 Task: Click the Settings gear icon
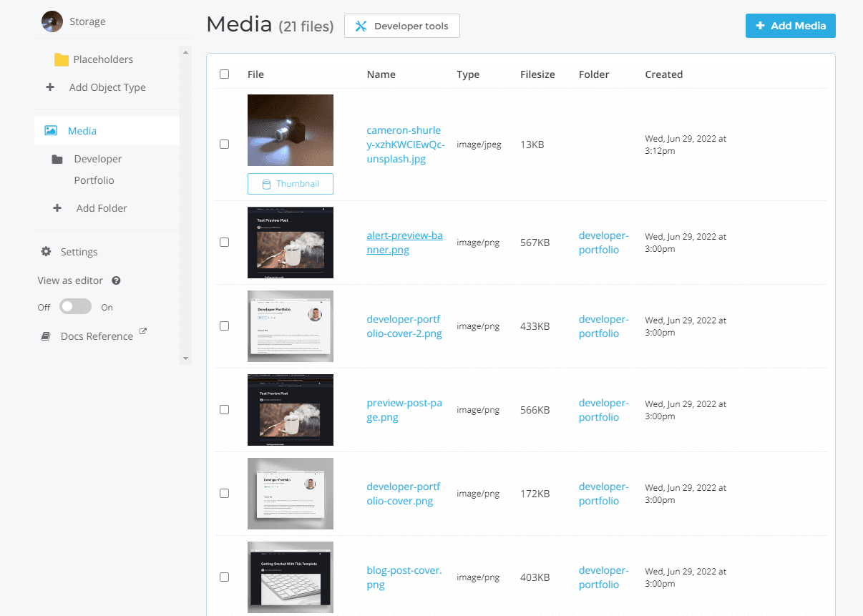[x=46, y=252]
